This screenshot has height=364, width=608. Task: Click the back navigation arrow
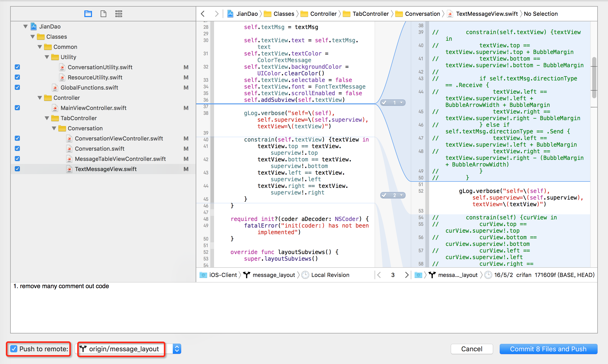pos(203,14)
